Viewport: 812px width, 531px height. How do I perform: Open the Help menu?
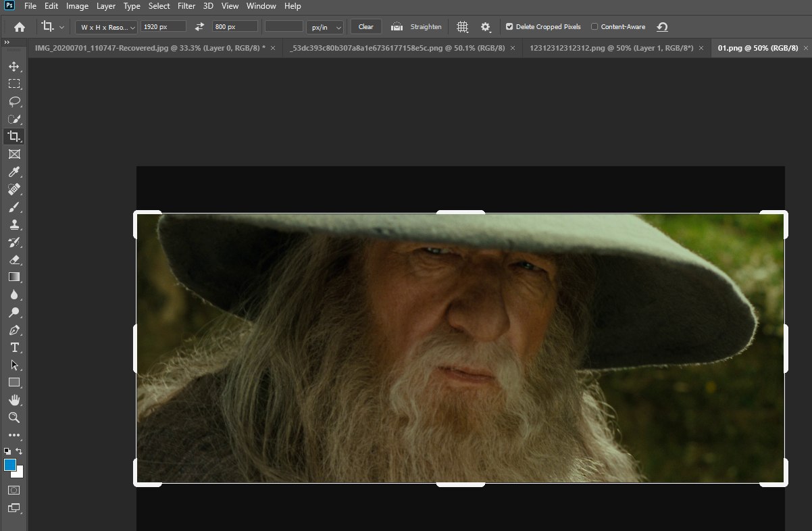point(293,6)
